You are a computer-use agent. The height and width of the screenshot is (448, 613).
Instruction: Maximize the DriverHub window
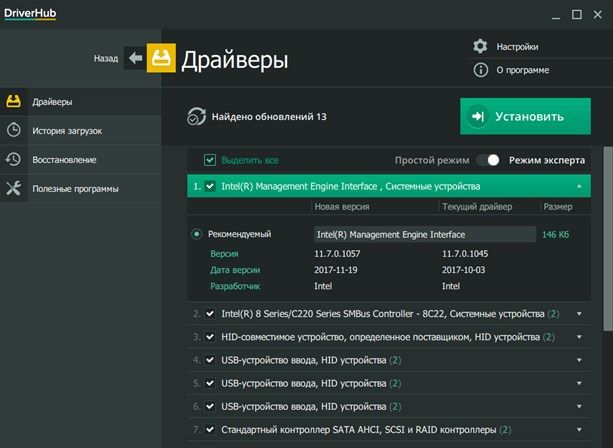(x=577, y=14)
